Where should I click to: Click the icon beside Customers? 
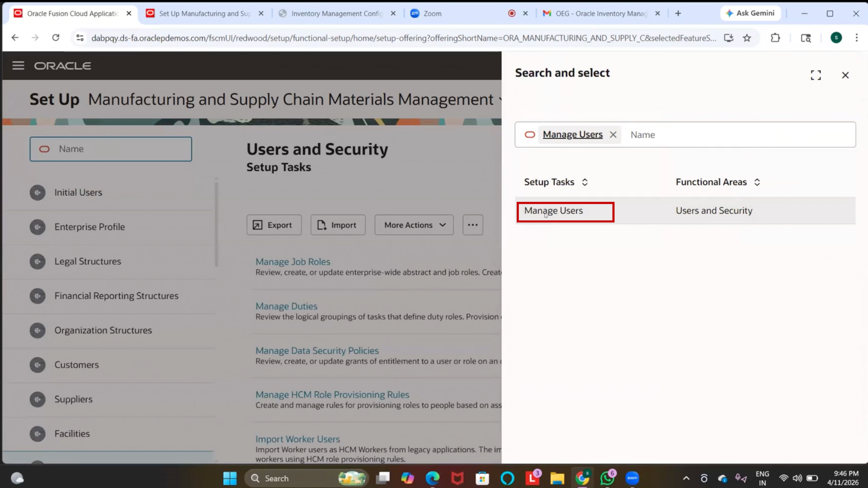38,365
